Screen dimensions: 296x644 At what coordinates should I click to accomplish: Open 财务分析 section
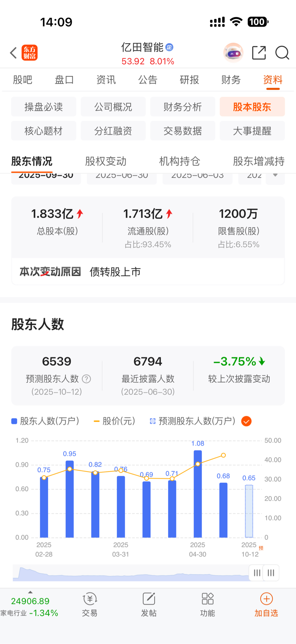click(183, 107)
